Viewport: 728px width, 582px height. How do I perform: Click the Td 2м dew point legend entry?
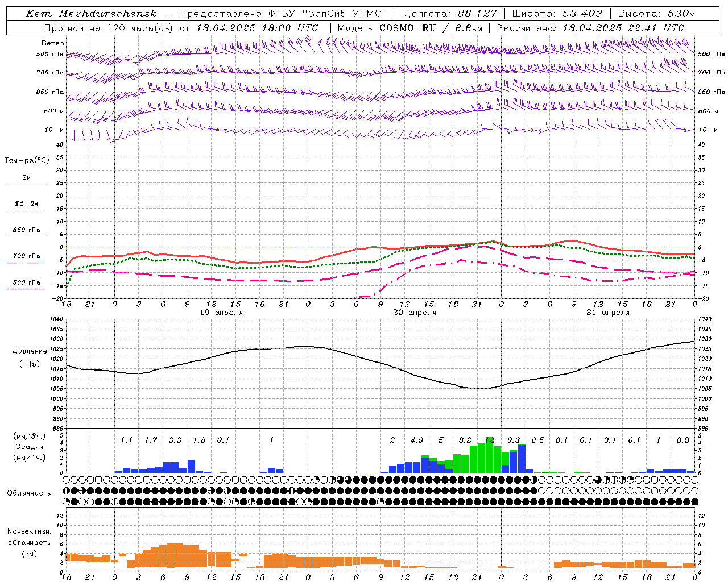[x=26, y=203]
